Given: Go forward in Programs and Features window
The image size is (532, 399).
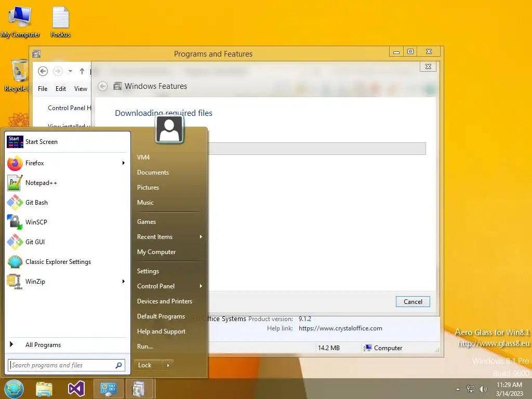Looking at the screenshot, I should point(58,71).
